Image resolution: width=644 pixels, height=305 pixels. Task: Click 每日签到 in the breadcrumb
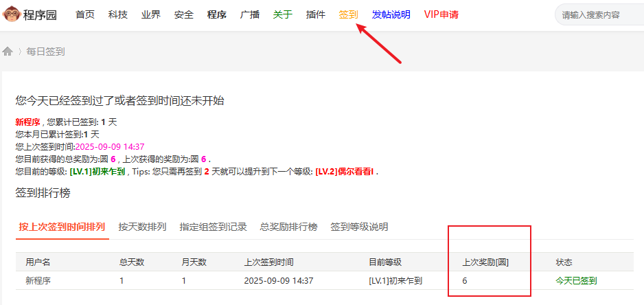click(46, 52)
